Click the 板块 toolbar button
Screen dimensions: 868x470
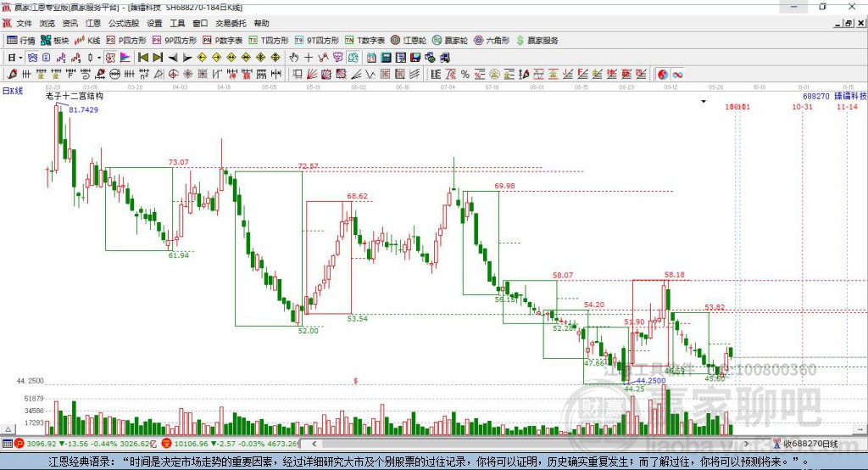55,41
